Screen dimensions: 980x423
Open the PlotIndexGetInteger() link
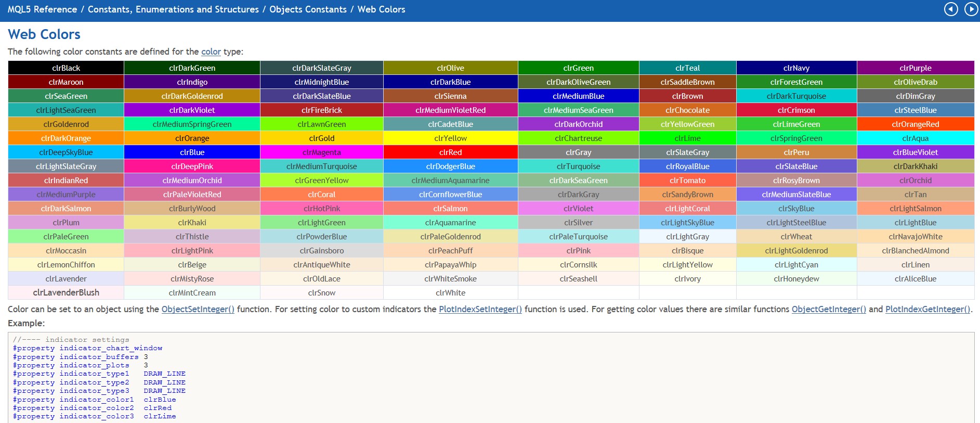927,309
